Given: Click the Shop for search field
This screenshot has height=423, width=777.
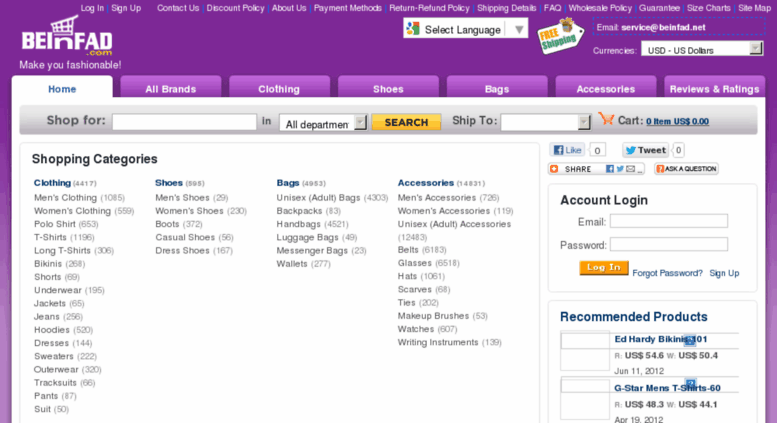Looking at the screenshot, I should click(x=184, y=122).
